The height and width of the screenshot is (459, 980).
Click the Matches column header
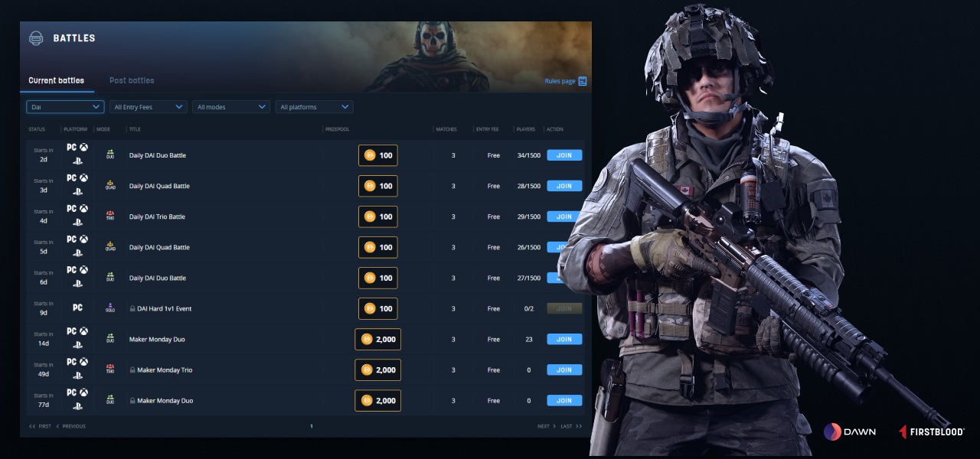pyautogui.click(x=446, y=129)
